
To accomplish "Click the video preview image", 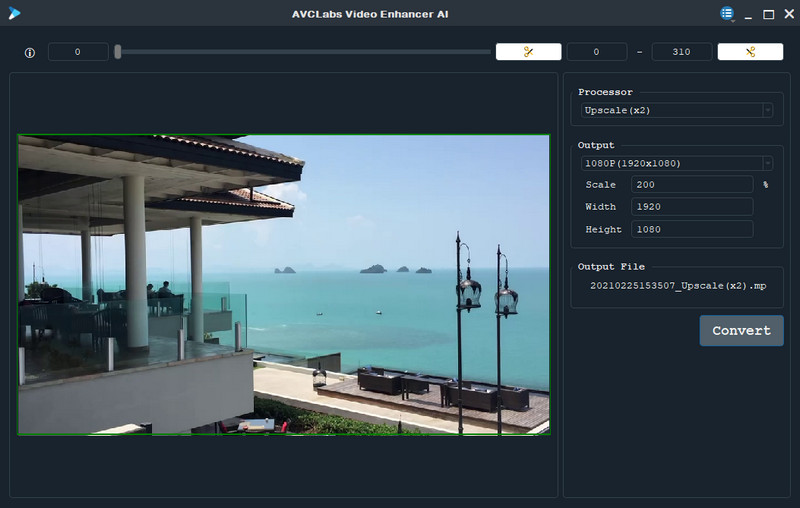I will [284, 285].
